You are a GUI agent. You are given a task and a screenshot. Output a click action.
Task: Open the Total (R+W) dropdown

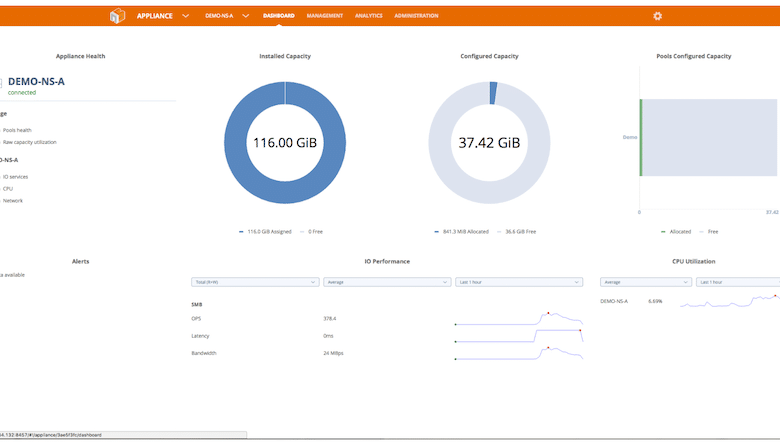coord(255,282)
